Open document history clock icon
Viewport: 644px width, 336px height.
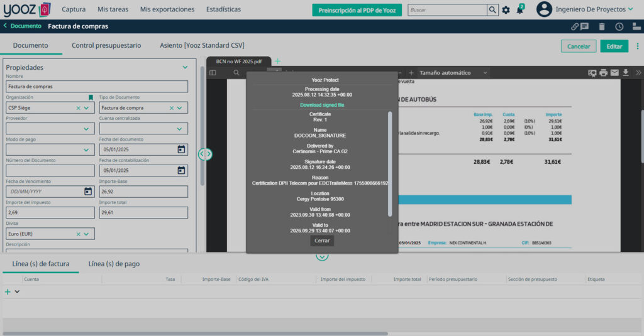(x=619, y=26)
